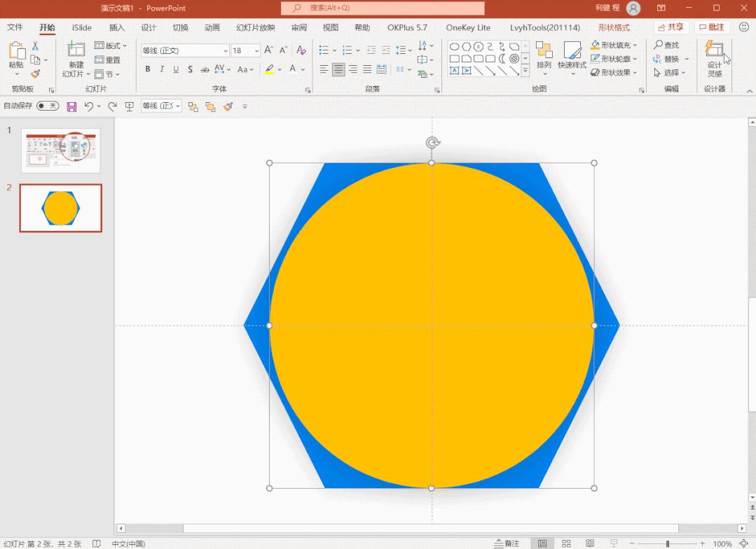Click the Save icon in quick access toolbar
The height and width of the screenshot is (549, 756).
point(71,106)
